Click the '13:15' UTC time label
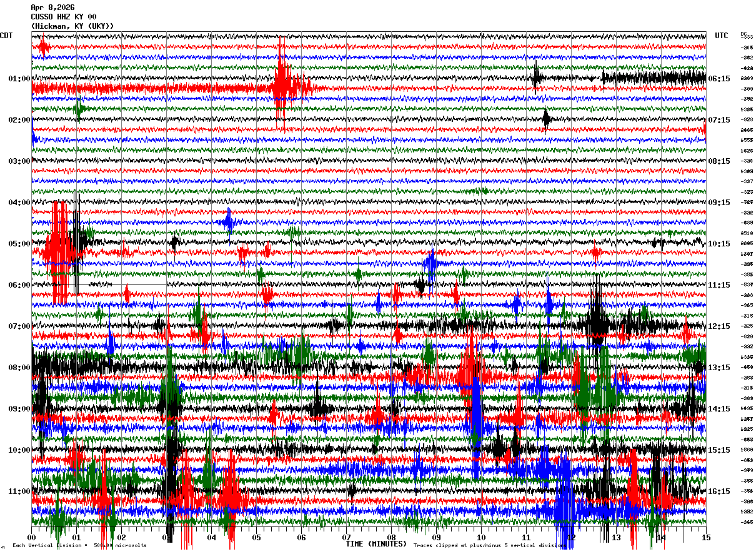The image size is (756, 554). click(719, 368)
